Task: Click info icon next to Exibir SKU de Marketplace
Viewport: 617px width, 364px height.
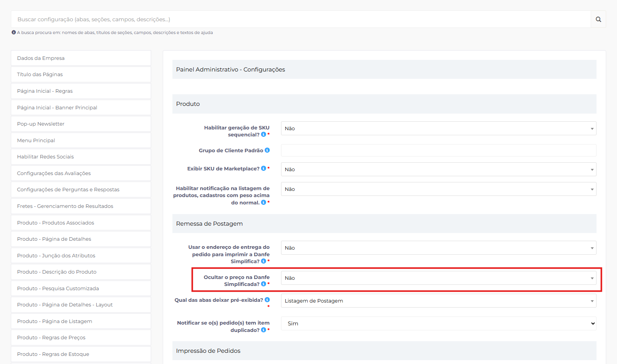Action: [x=263, y=168]
